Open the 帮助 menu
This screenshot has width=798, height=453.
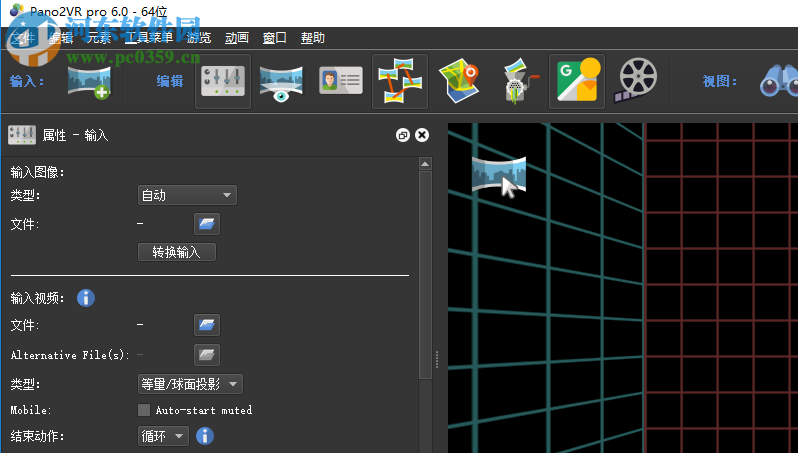[312, 38]
